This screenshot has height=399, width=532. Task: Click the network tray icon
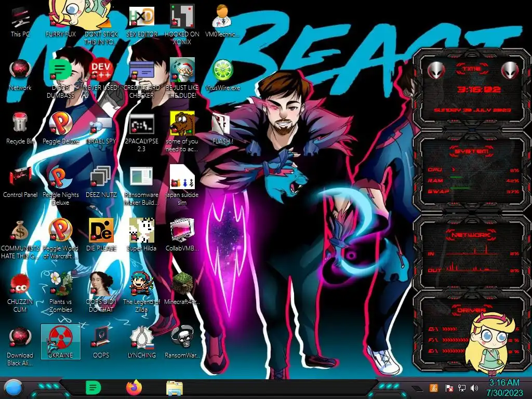click(x=462, y=388)
